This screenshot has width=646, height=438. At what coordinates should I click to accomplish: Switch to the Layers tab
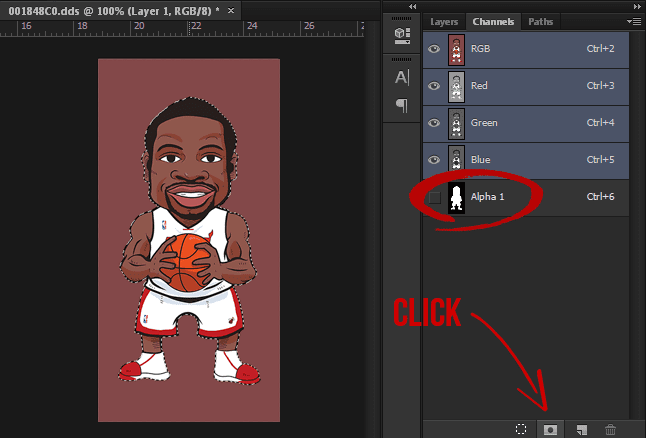click(444, 22)
